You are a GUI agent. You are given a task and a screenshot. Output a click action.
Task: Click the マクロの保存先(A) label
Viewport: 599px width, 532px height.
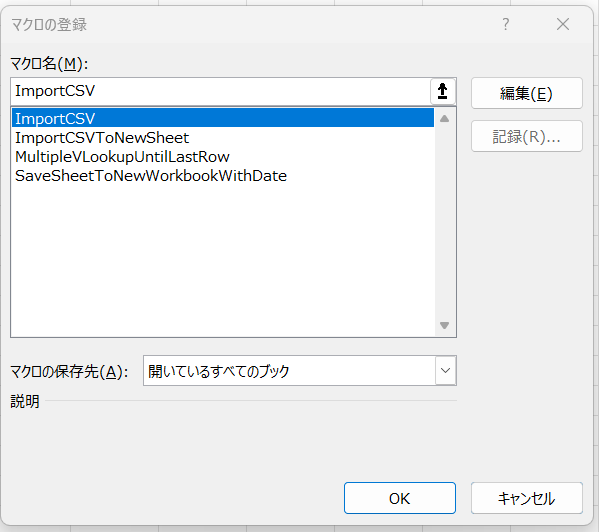(69, 371)
